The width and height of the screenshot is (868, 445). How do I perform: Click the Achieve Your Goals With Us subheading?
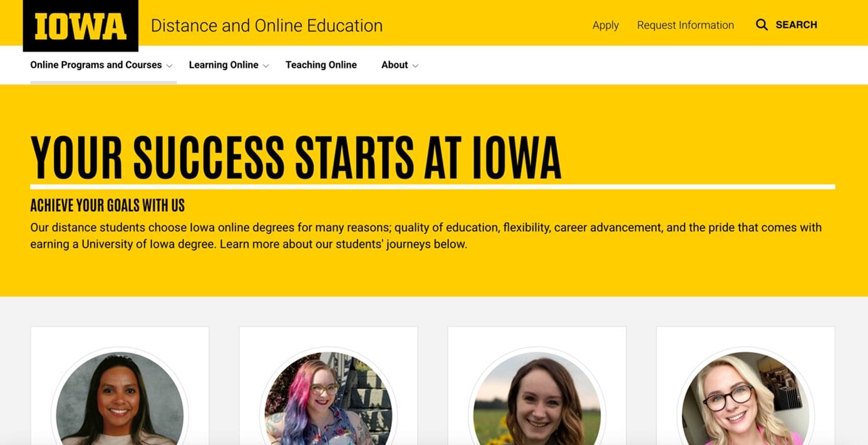107,205
